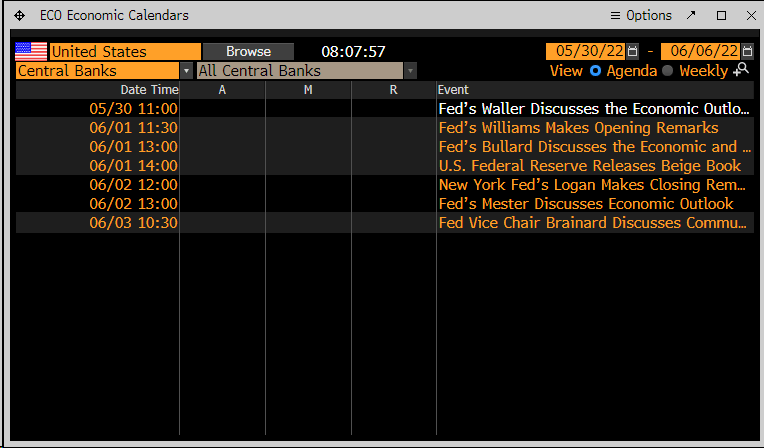This screenshot has width=764, height=448.
Task: Open Fed's Williams Makes Opening Remarks event
Action: click(x=578, y=127)
